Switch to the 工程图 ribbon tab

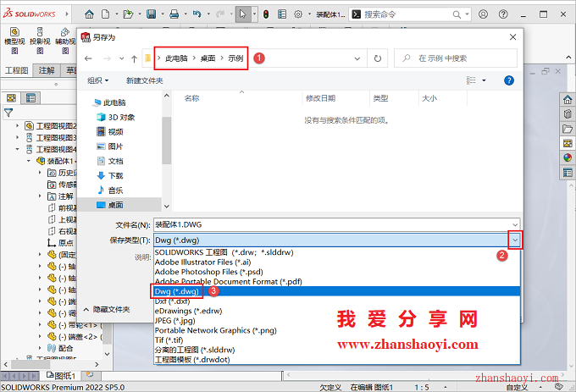click(x=16, y=70)
